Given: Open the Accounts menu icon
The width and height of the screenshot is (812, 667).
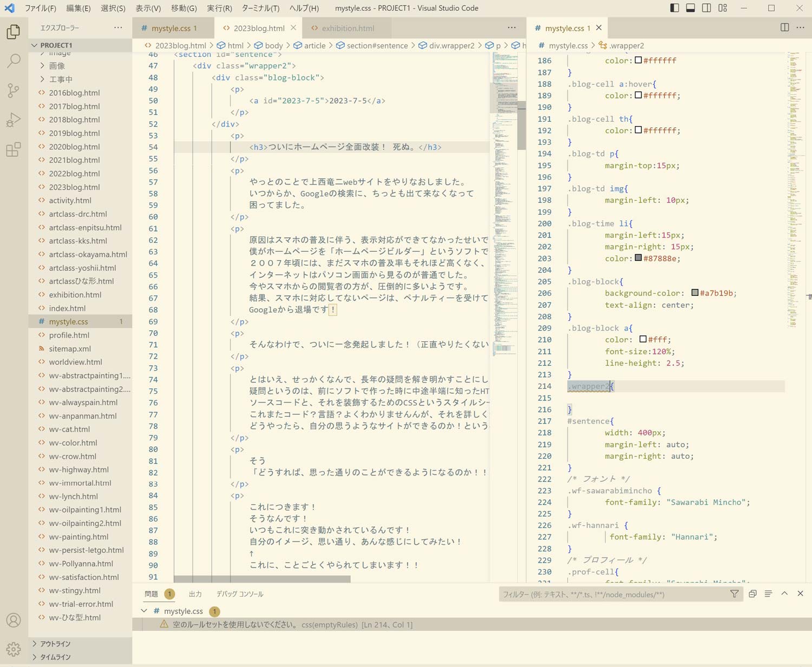Looking at the screenshot, I should [x=14, y=620].
